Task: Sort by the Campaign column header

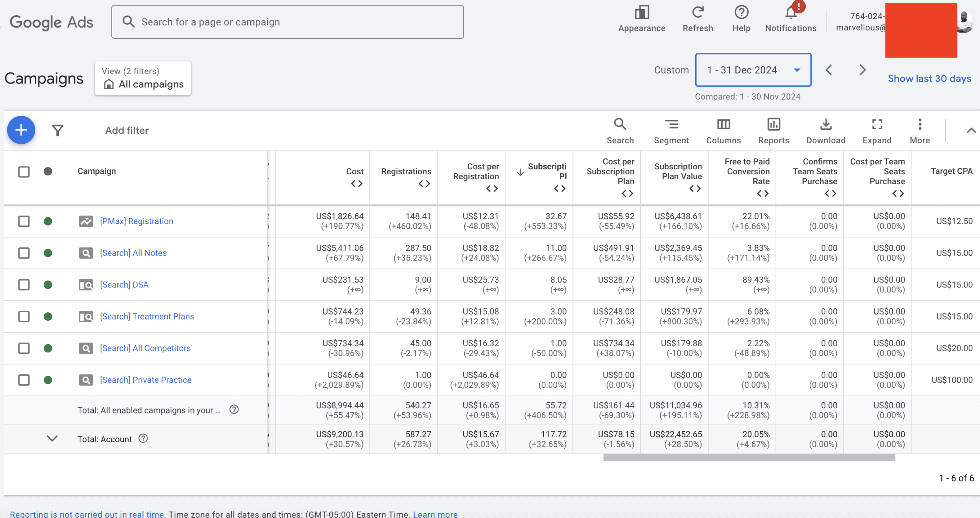Action: point(96,171)
